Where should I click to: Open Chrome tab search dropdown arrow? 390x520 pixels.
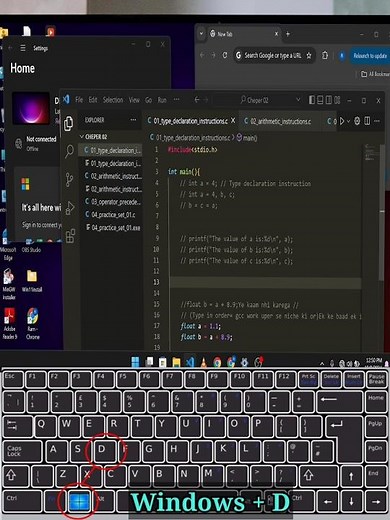tap(201, 34)
